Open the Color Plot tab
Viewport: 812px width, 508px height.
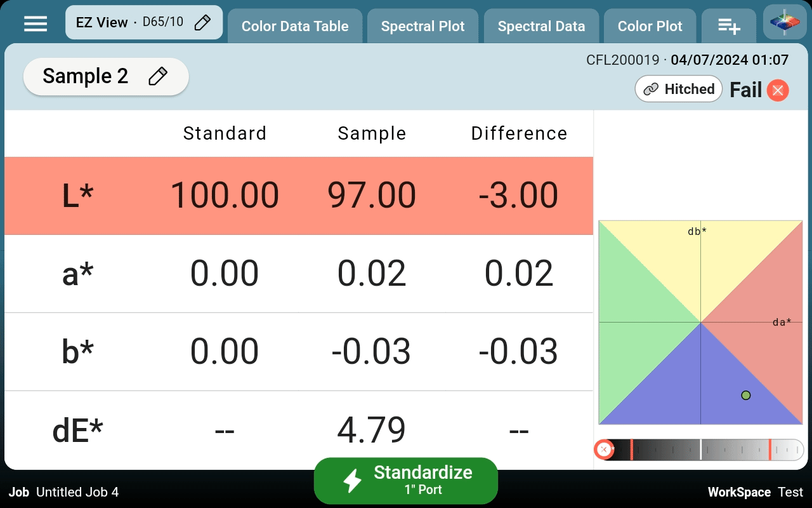[650, 26]
